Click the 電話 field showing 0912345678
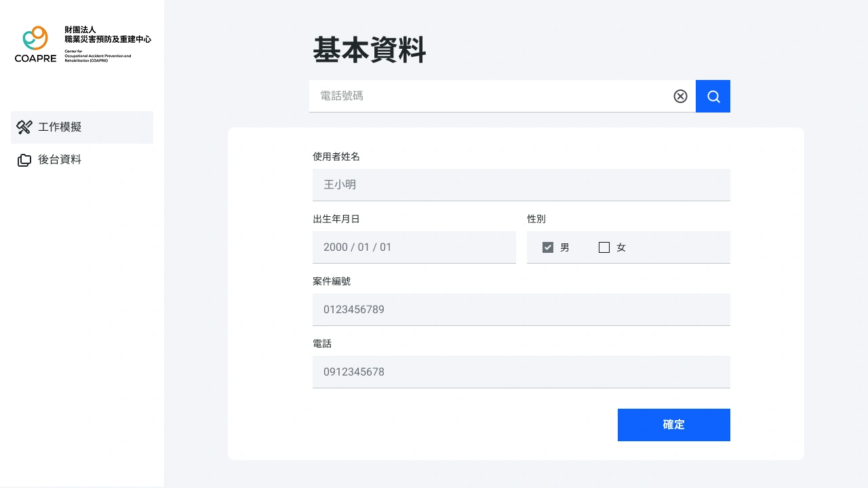 pos(521,372)
